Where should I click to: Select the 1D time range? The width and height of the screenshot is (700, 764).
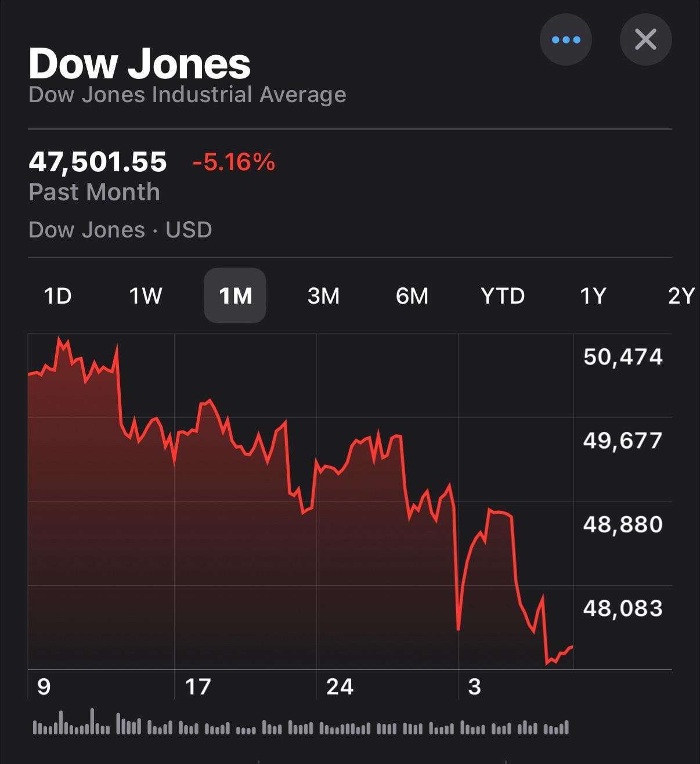click(x=57, y=296)
